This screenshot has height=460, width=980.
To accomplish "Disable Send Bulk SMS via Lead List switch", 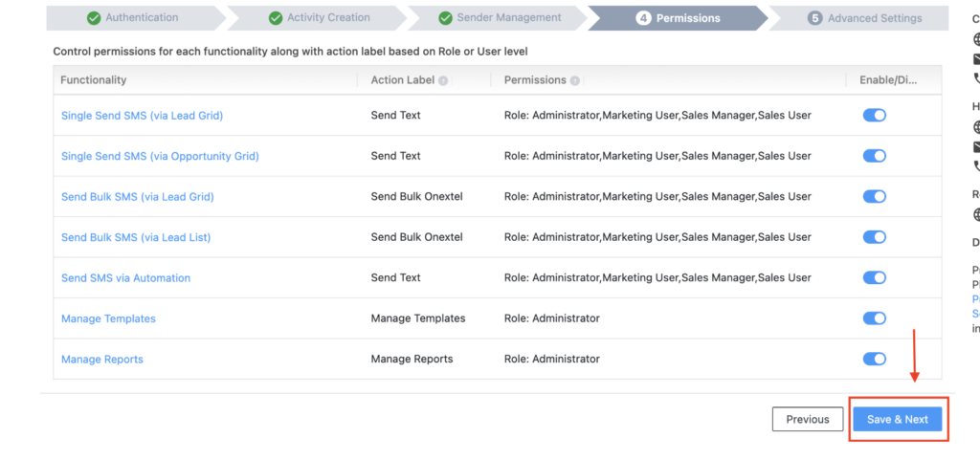I will coord(875,237).
